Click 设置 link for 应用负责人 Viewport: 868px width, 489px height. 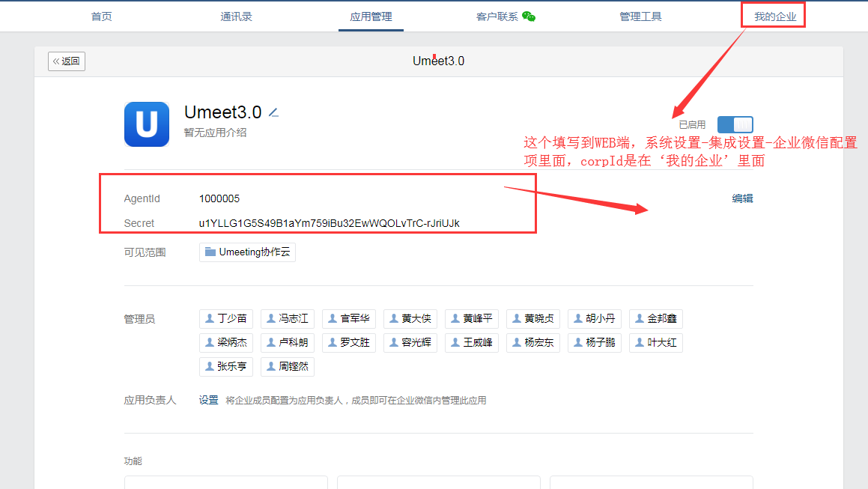pyautogui.click(x=208, y=401)
